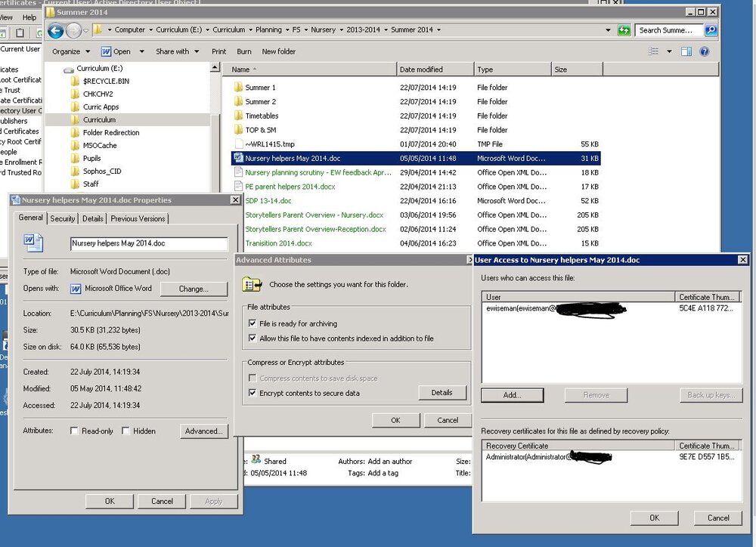756x547 pixels.
Task: Click the $RECYCLE.BIN folder icon in tree
Action: (x=75, y=81)
